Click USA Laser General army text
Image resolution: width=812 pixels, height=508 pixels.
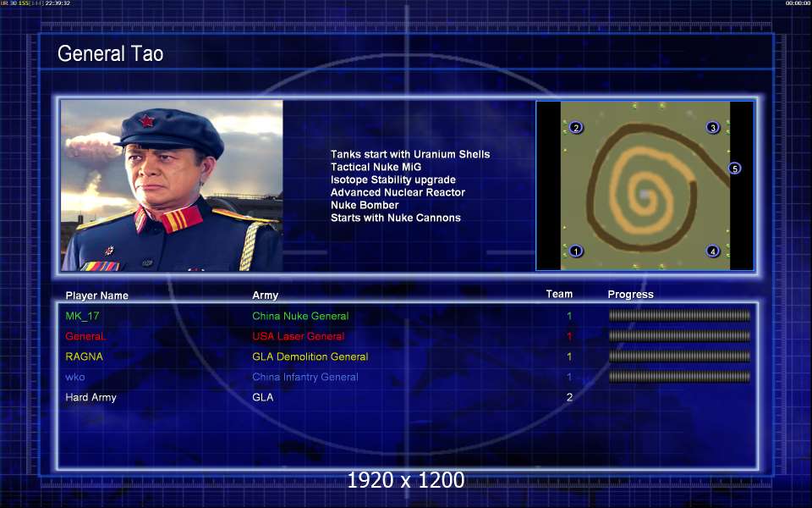299,336
